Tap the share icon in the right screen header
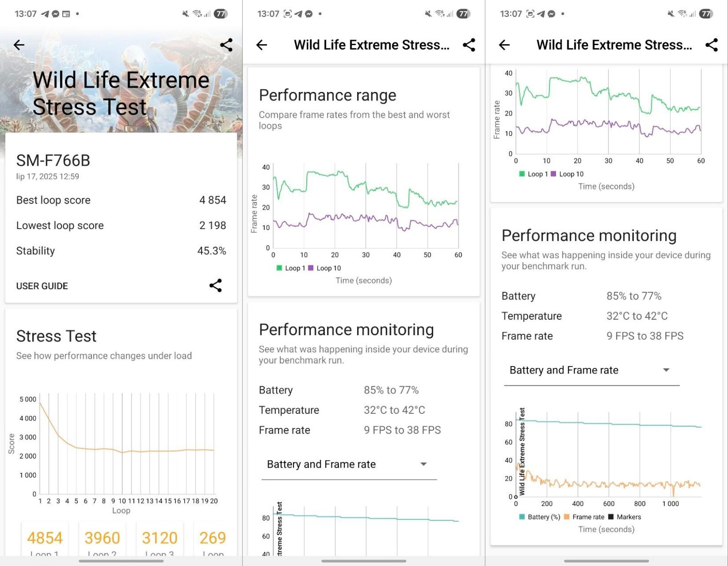Image resolution: width=728 pixels, height=566 pixels. click(711, 45)
